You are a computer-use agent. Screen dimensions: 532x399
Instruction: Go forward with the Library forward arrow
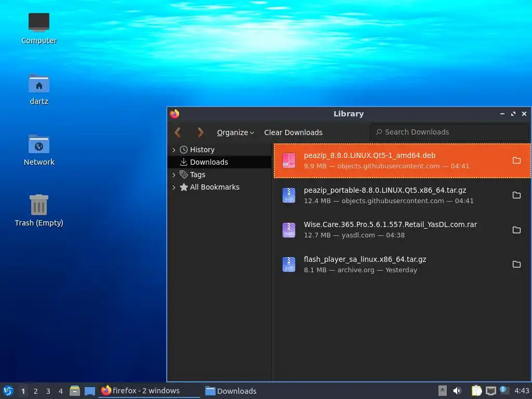(200, 132)
